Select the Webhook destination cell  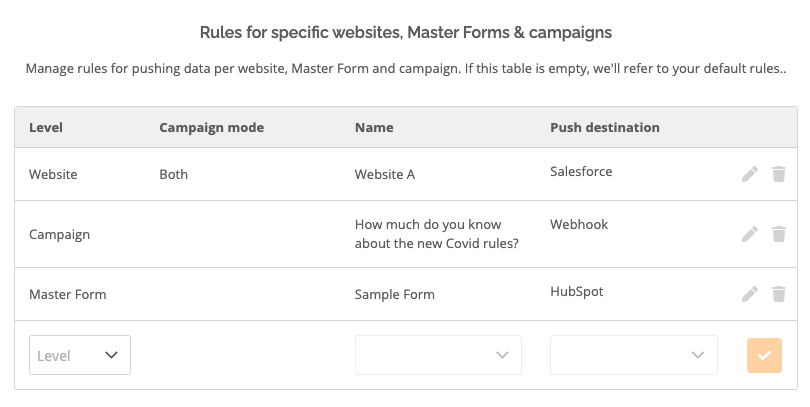point(579,224)
